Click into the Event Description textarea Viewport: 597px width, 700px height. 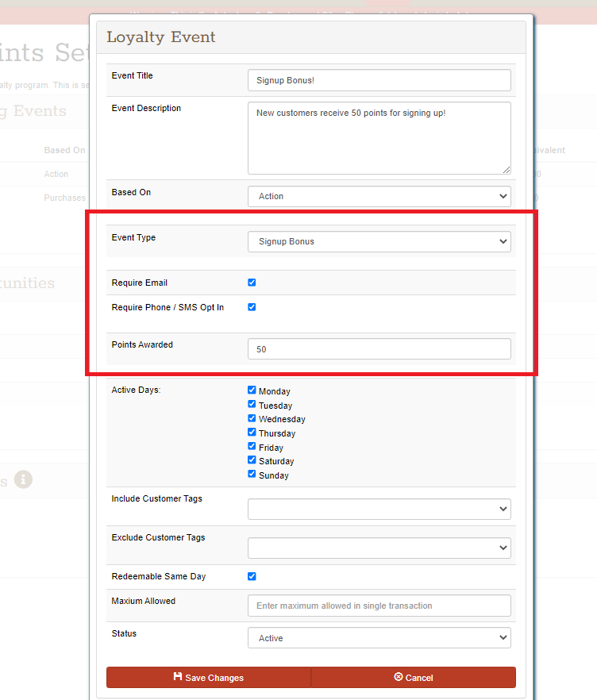click(x=379, y=137)
